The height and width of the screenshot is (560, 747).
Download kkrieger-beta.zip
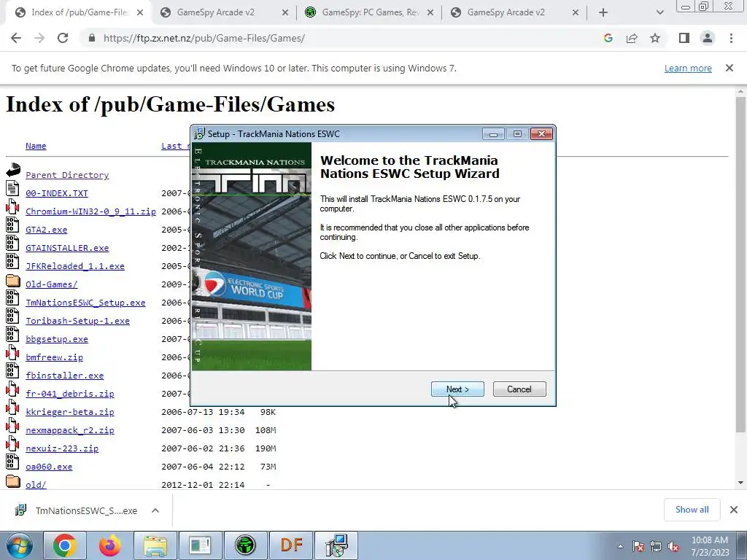[69, 412]
